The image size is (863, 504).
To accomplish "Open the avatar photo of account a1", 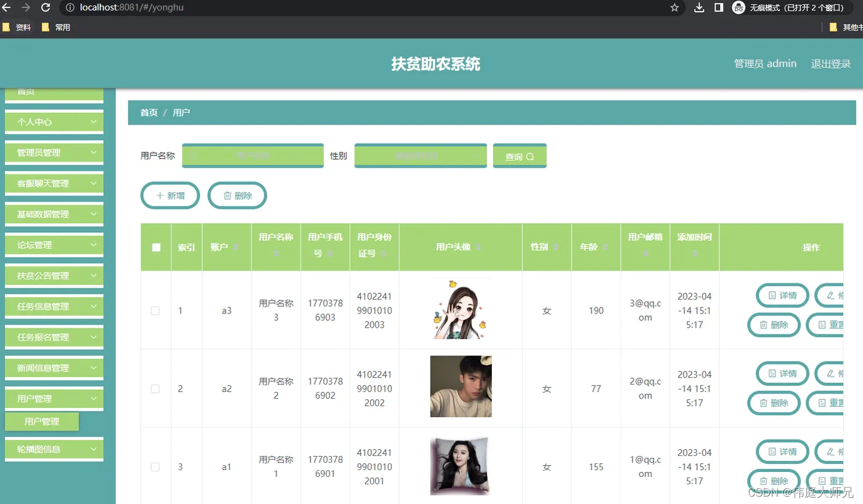I will (x=460, y=466).
